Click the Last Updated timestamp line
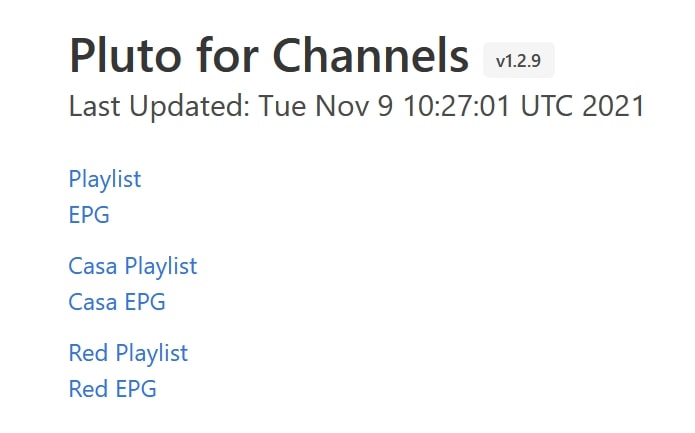The image size is (695, 433). pos(357,106)
